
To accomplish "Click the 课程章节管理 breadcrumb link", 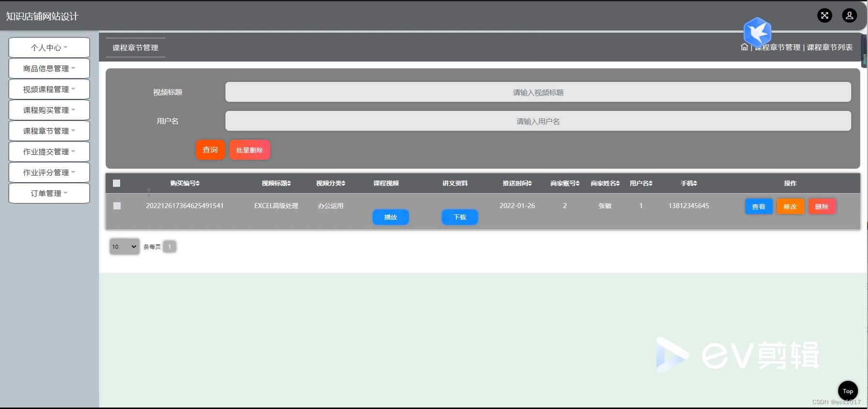I will click(x=777, y=47).
